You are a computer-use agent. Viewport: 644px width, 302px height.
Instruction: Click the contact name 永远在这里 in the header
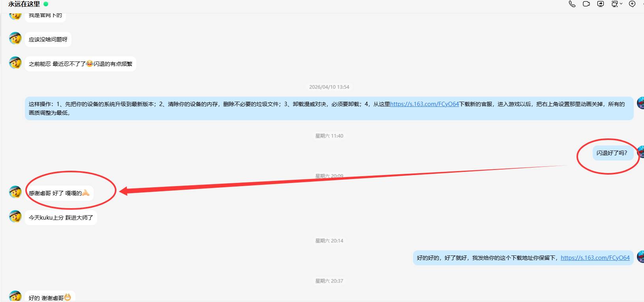pyautogui.click(x=24, y=4)
